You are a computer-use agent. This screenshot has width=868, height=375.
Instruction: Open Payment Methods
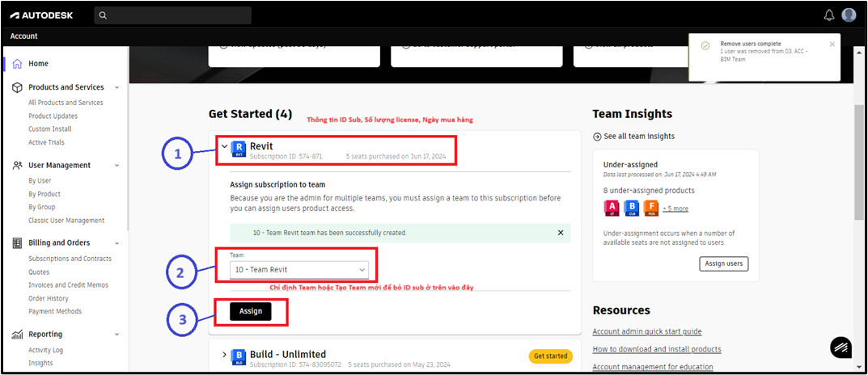click(x=55, y=311)
